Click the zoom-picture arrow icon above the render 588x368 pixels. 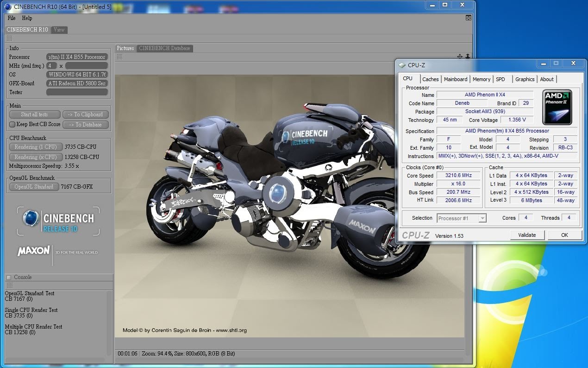tap(468, 56)
